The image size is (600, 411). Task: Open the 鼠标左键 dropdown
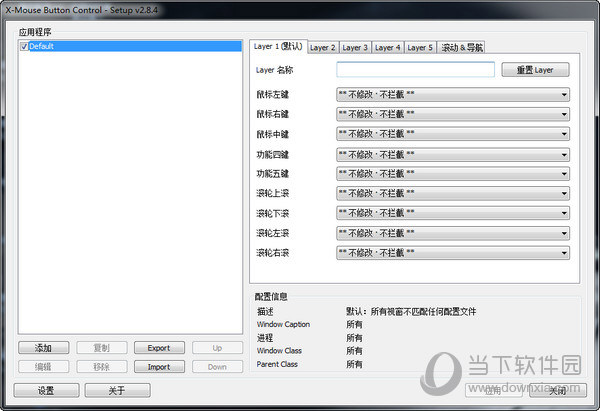coord(453,94)
